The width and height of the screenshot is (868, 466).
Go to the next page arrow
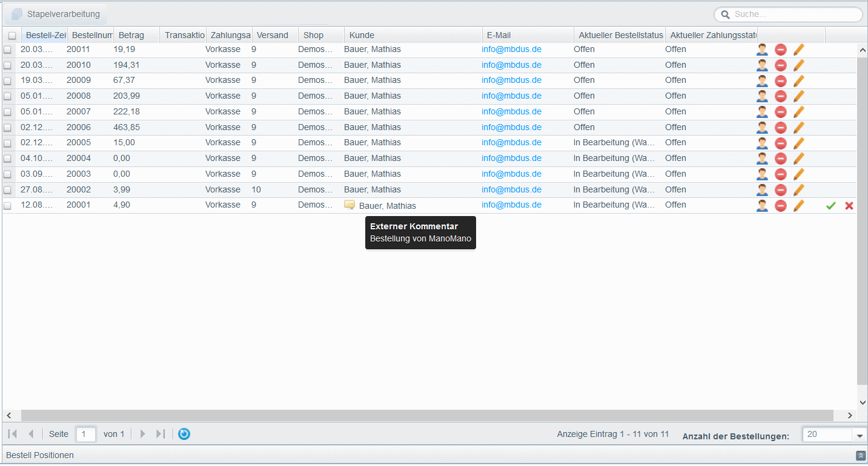point(143,434)
